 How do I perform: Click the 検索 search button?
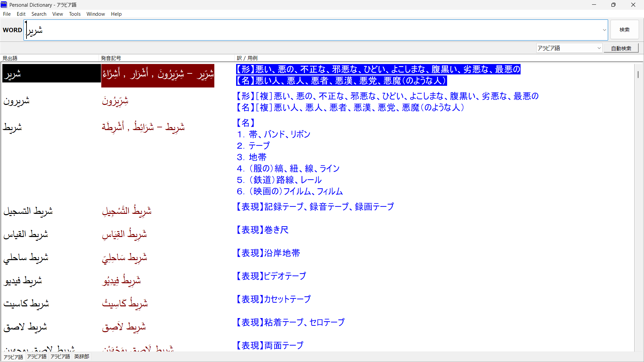[624, 30]
